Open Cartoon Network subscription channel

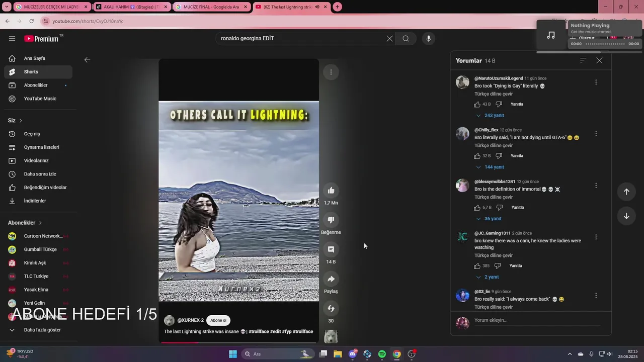38,236
